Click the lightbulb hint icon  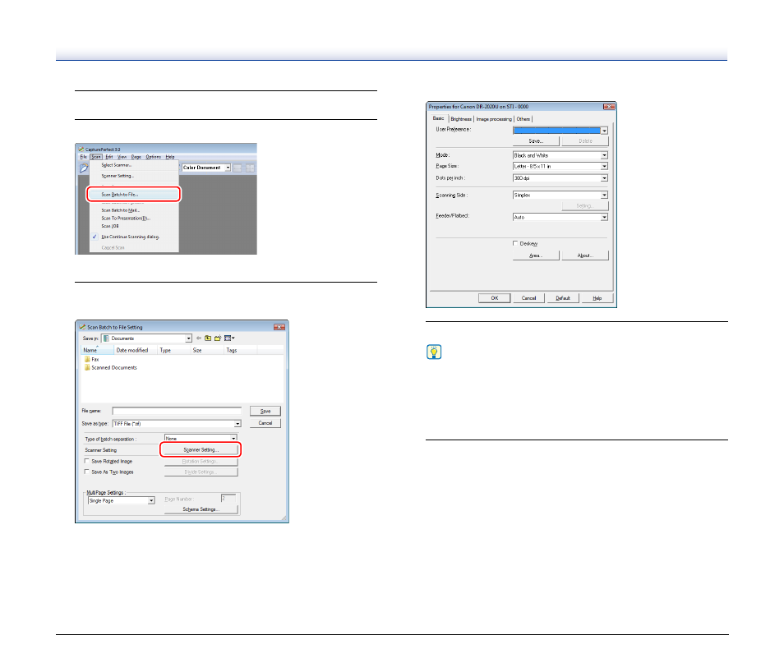(434, 352)
